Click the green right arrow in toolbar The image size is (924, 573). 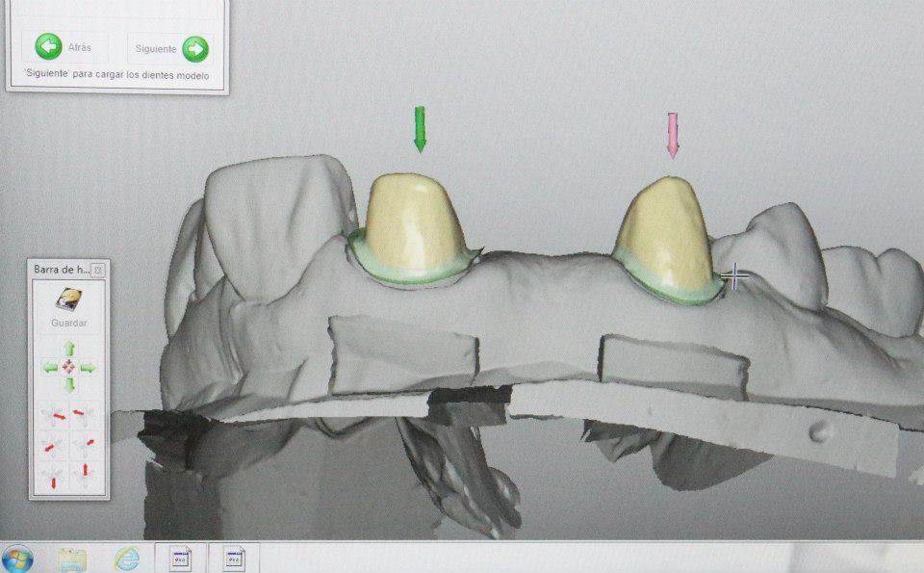(x=88, y=368)
